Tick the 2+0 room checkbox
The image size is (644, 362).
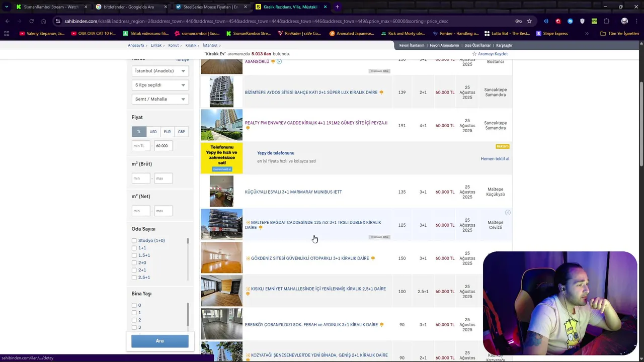pyautogui.click(x=134, y=263)
